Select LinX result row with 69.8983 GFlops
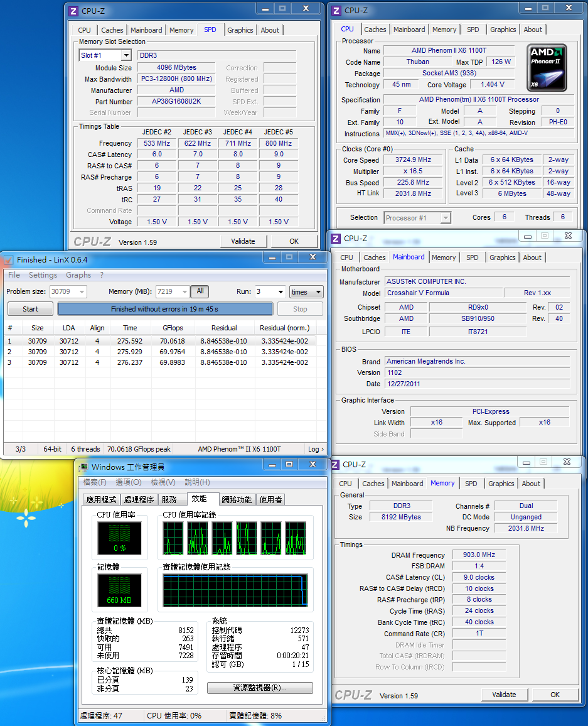Image resolution: width=588 pixels, height=726 pixels. [161, 362]
